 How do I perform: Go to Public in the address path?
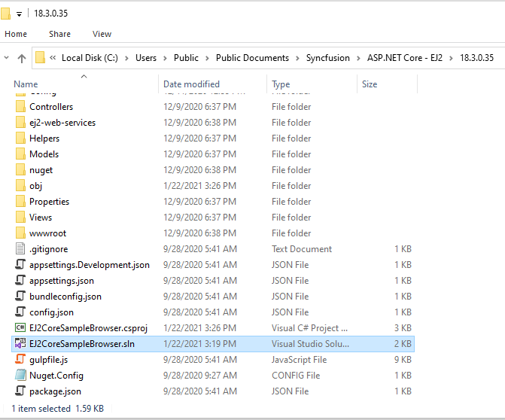[186, 58]
